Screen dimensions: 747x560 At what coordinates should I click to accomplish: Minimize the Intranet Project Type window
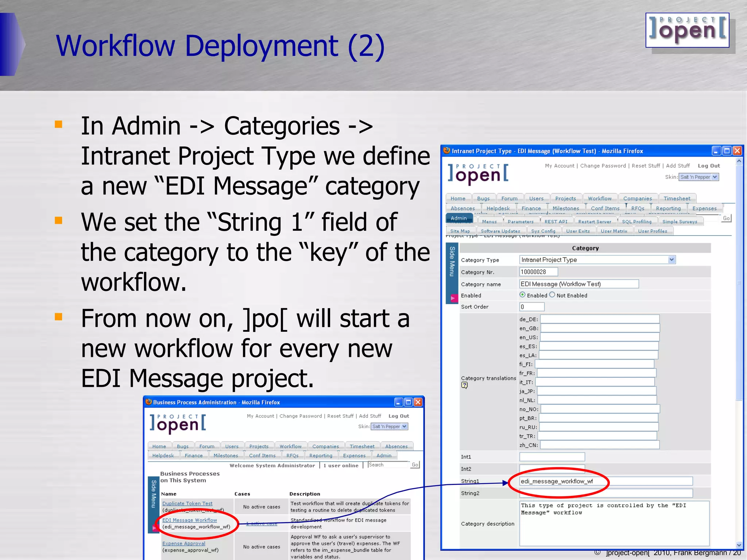tap(716, 151)
